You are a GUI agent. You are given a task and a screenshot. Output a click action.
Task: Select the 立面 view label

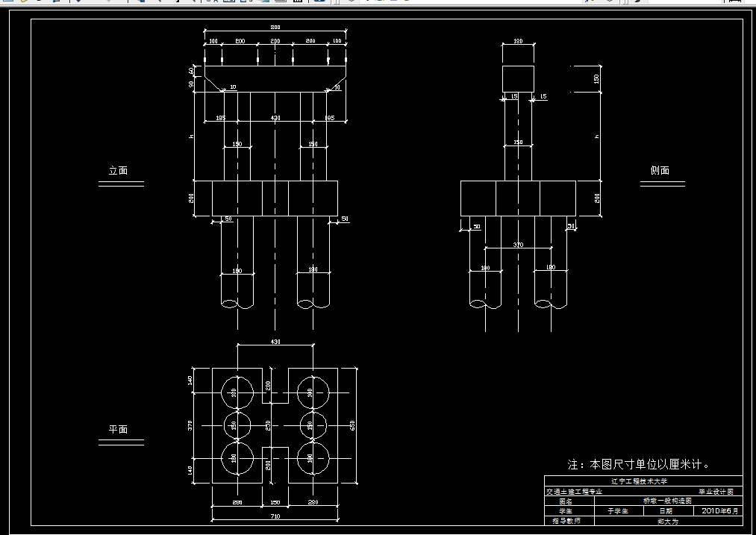pos(118,171)
